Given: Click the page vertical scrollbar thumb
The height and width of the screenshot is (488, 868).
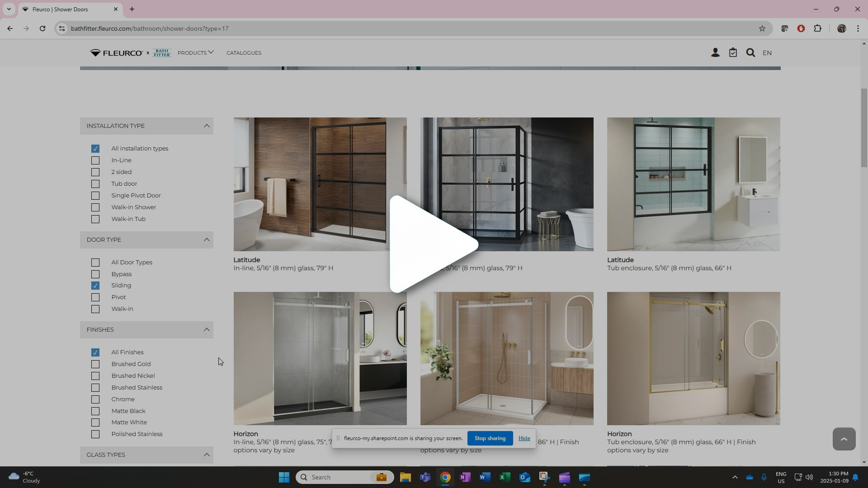Looking at the screenshot, I should (x=864, y=128).
